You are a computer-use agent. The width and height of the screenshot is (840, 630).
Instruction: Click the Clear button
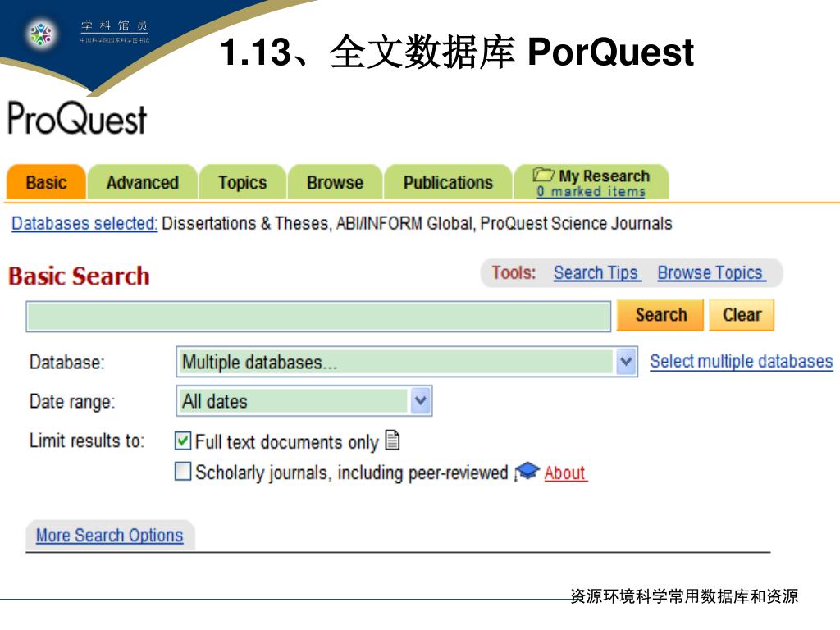click(x=742, y=314)
